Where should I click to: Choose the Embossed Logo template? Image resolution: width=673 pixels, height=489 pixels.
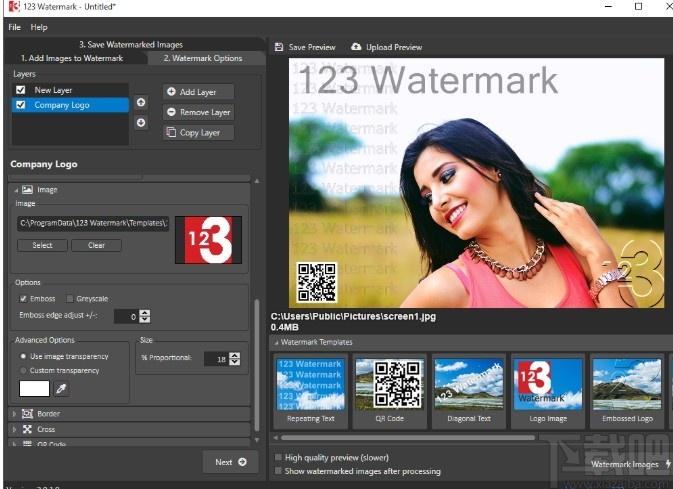pyautogui.click(x=627, y=390)
